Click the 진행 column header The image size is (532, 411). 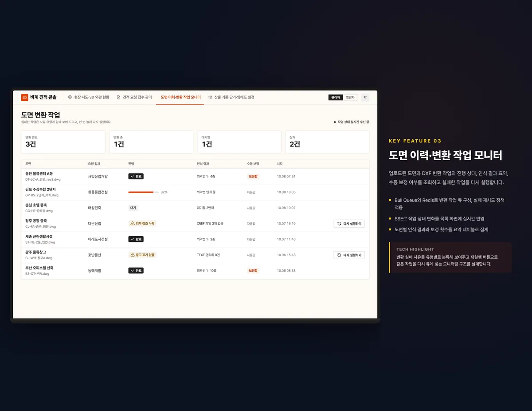[131, 164]
